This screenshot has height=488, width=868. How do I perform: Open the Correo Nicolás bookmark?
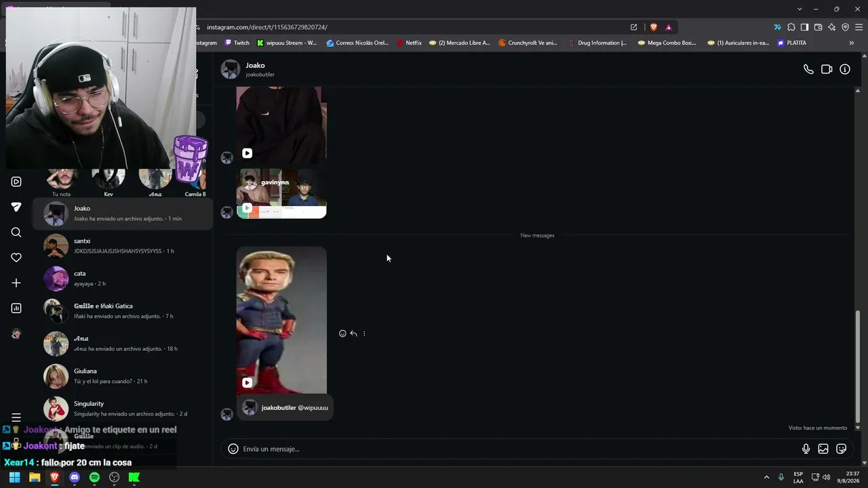[x=357, y=43]
